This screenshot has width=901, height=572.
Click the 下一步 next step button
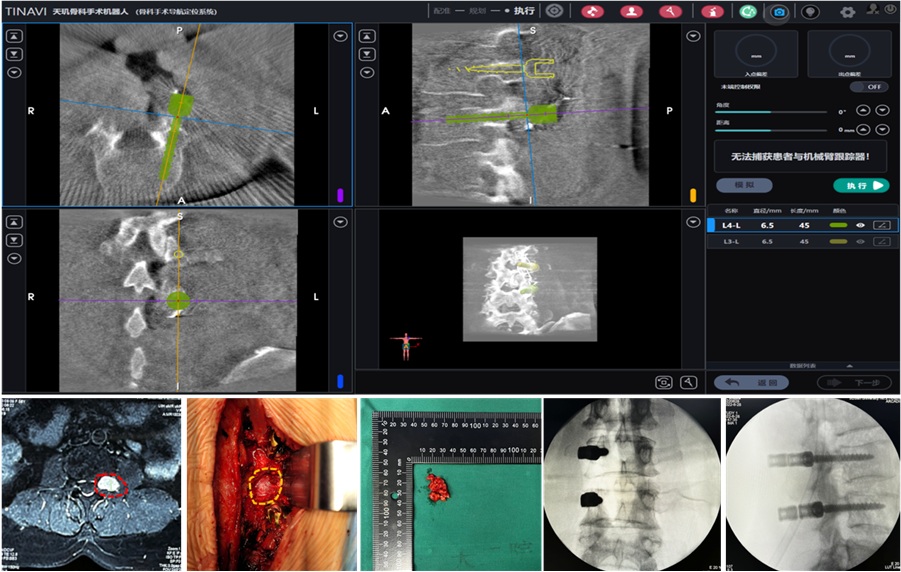click(854, 382)
